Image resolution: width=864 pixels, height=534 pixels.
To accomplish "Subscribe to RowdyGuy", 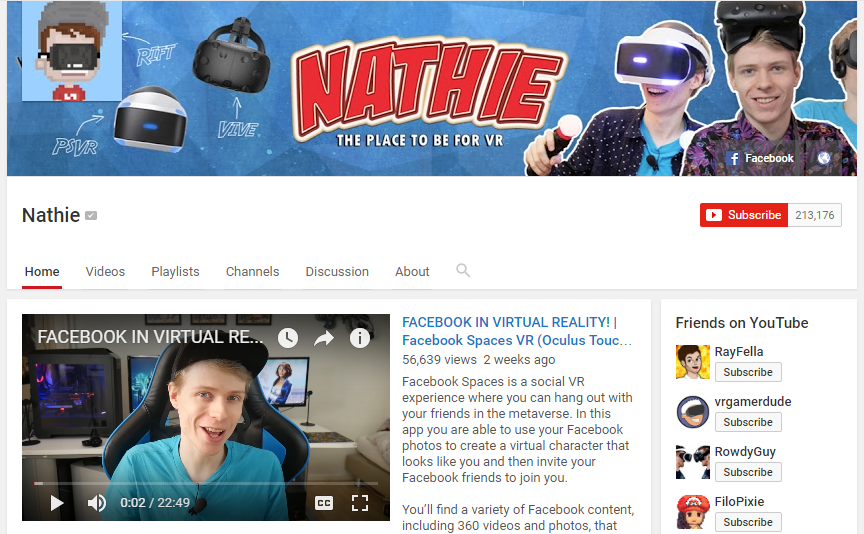I will (x=748, y=472).
